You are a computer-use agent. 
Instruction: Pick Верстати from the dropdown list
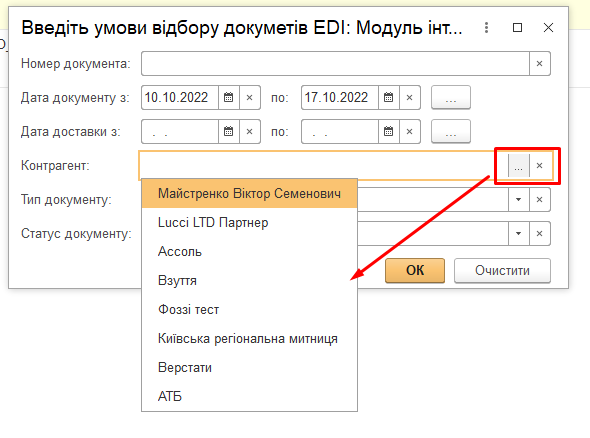click(x=249, y=367)
